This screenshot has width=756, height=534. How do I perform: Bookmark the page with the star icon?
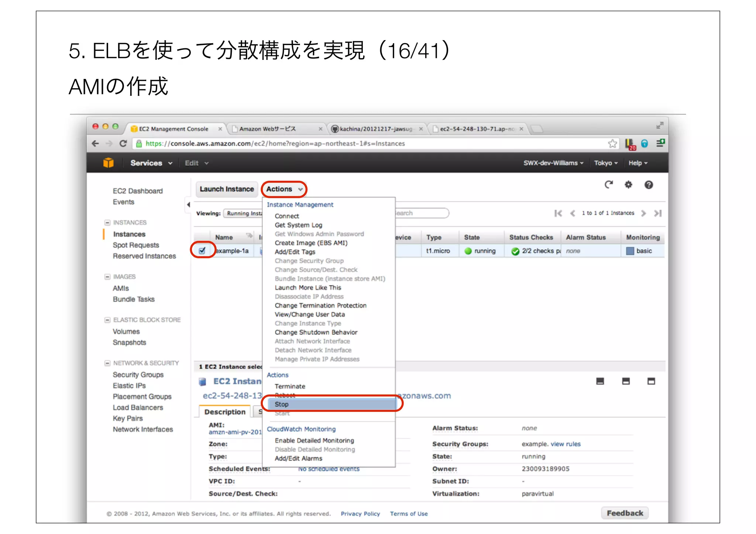tap(612, 144)
